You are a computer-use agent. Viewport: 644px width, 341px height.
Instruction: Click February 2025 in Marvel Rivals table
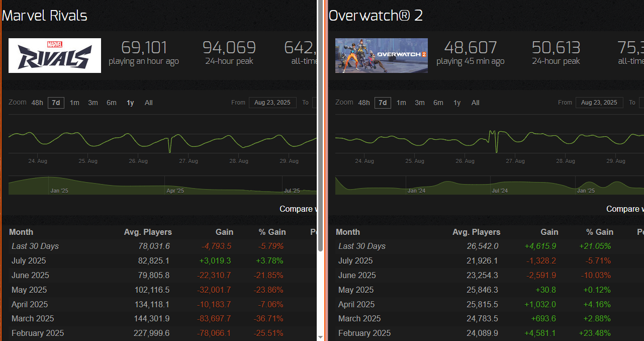[x=38, y=333]
